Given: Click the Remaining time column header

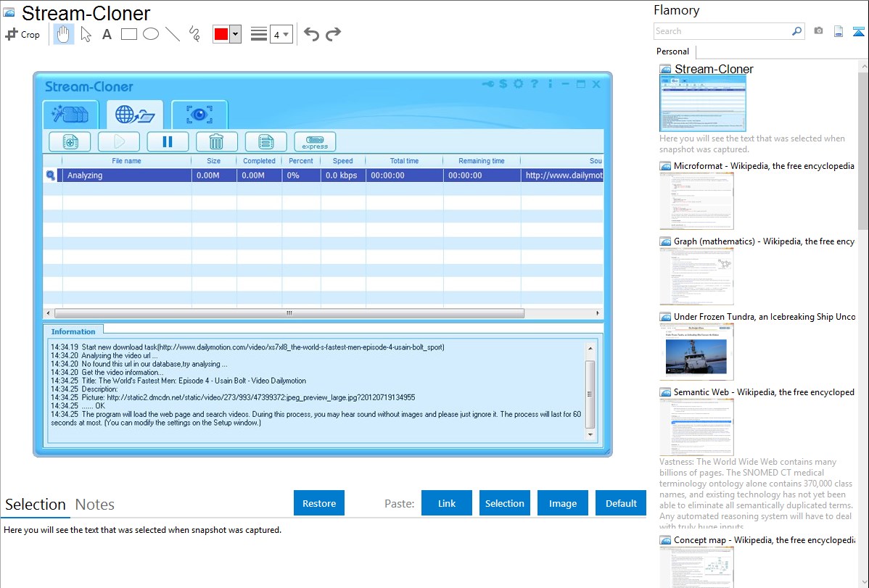Looking at the screenshot, I should click(481, 161).
